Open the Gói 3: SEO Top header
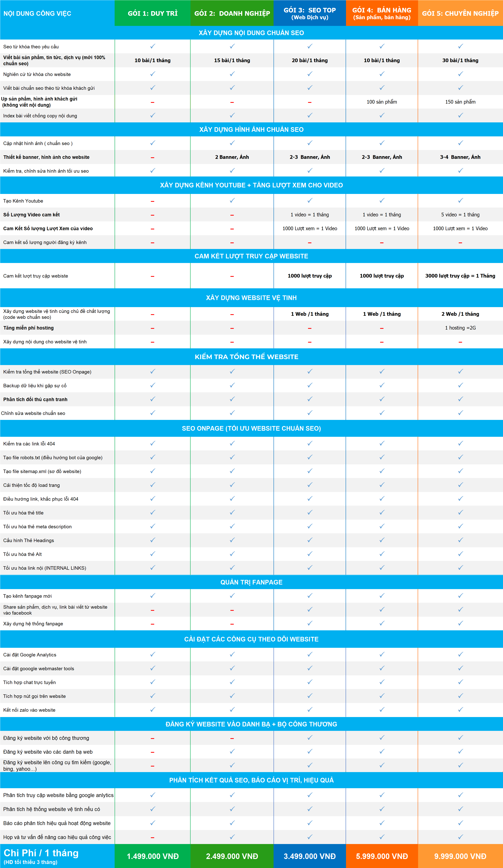 [310, 13]
